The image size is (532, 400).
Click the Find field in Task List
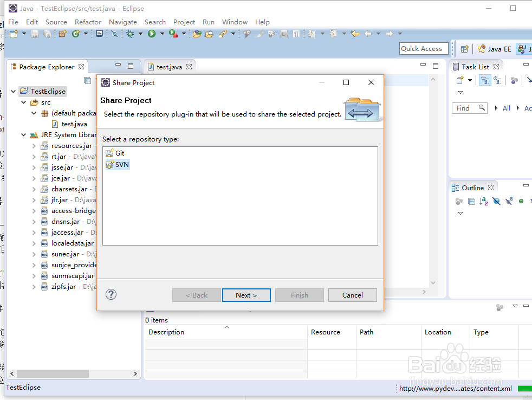tap(470, 108)
